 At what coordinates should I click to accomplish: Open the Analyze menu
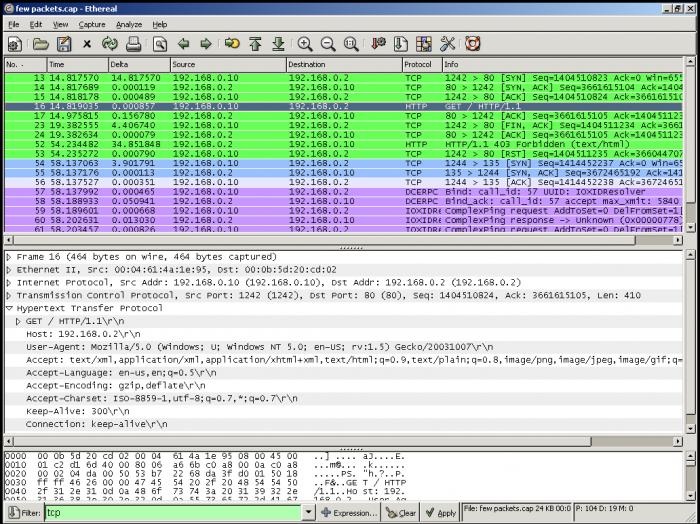(129, 25)
